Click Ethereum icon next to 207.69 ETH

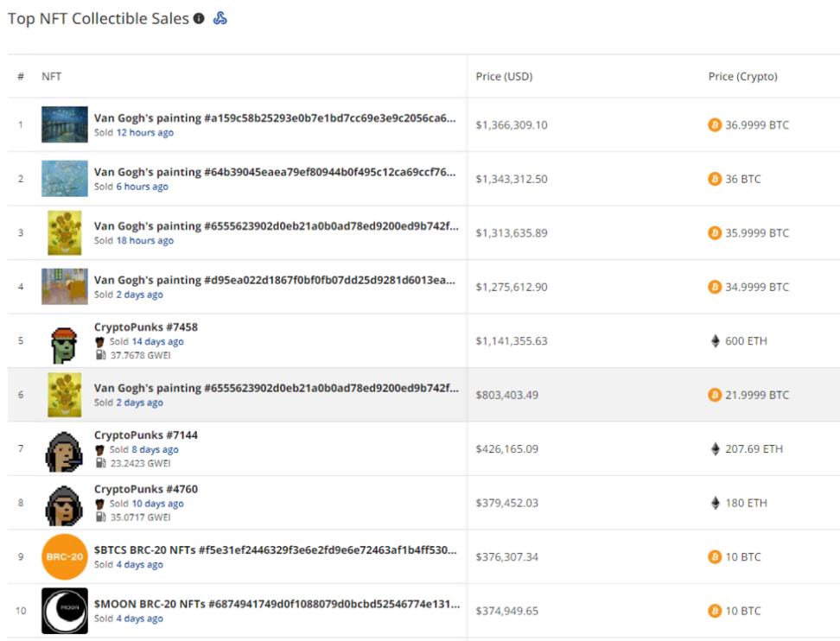(x=715, y=449)
